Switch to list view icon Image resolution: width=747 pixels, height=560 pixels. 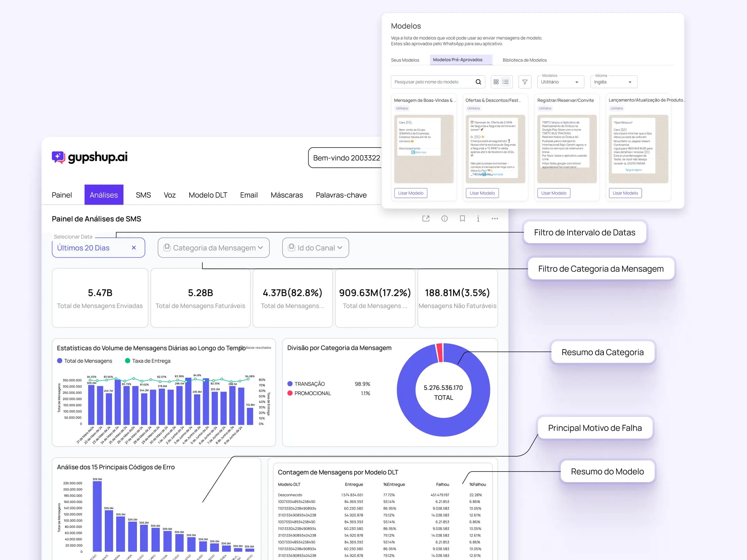coord(506,82)
